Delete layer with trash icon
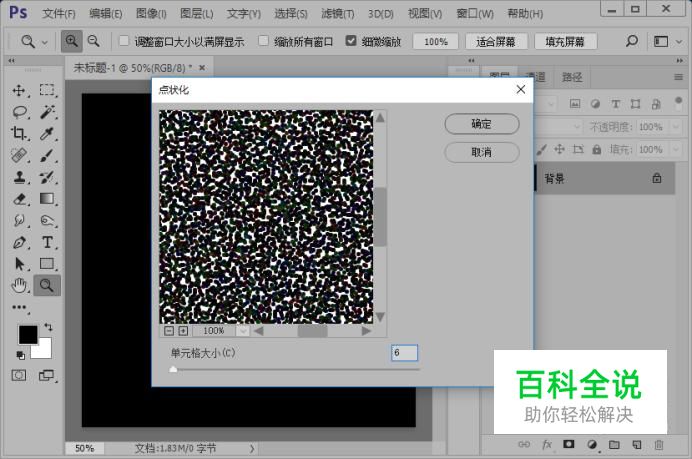Screen dimensions: 692x459 (659, 444)
